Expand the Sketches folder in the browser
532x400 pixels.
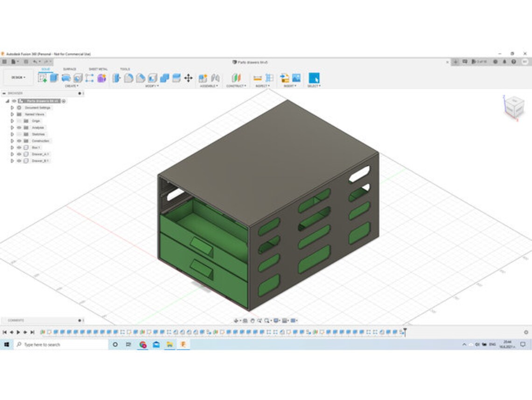tap(12, 134)
